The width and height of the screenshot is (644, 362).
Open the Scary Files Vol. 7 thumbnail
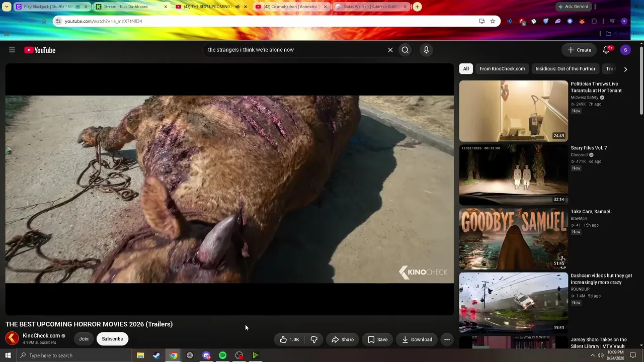pos(513,175)
